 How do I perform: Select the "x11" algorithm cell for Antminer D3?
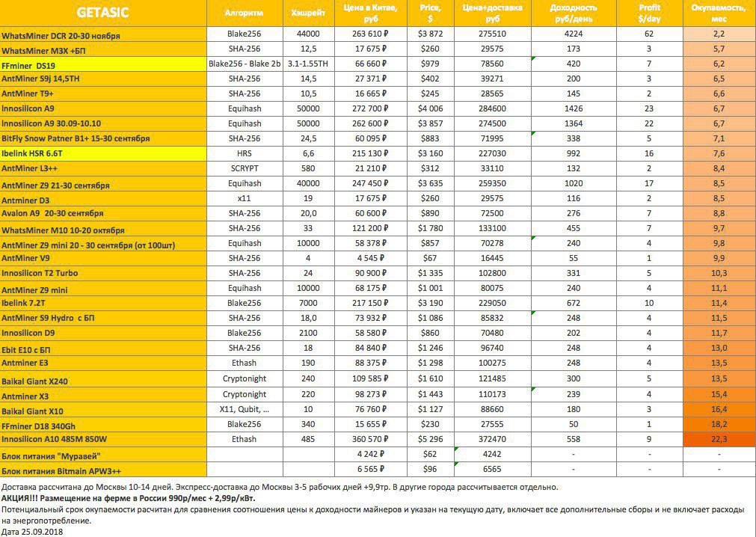coord(245,198)
